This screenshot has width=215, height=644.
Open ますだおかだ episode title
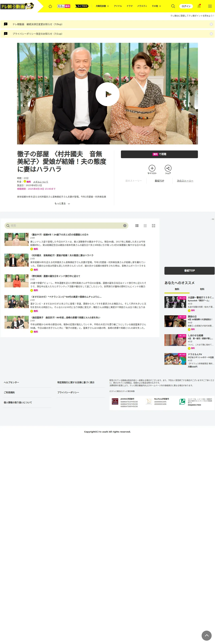coord(66,297)
